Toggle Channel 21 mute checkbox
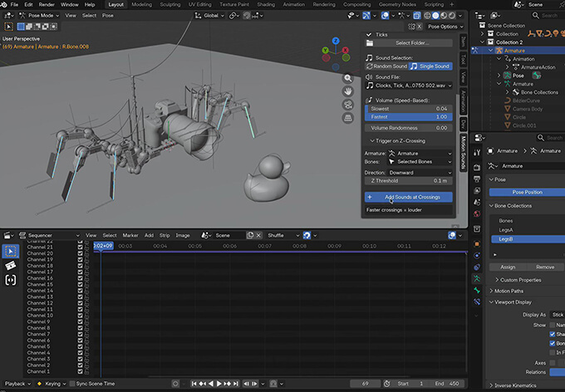This screenshot has width=565, height=392. (x=80, y=247)
